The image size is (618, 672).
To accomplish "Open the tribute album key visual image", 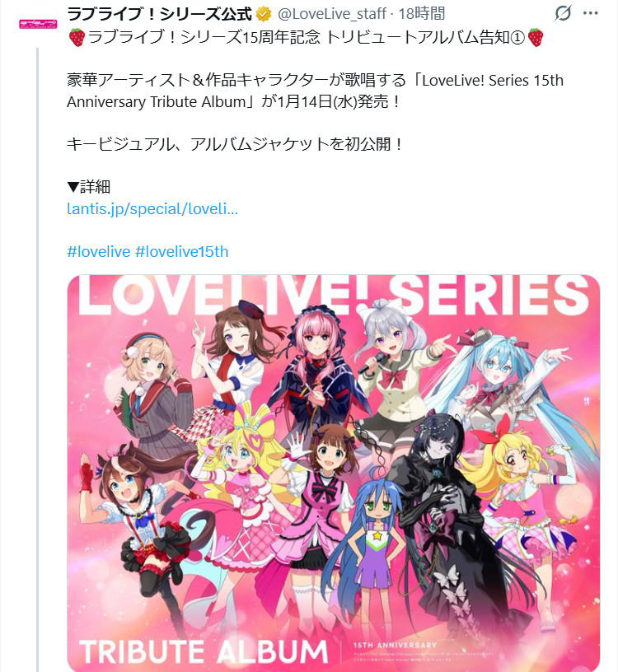I will [x=333, y=474].
